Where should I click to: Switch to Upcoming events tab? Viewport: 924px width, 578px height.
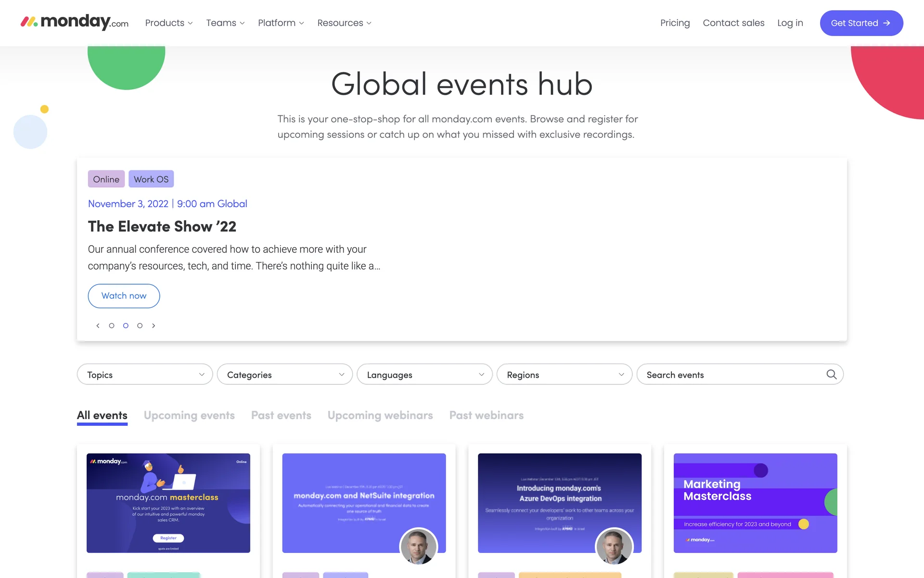[189, 415]
